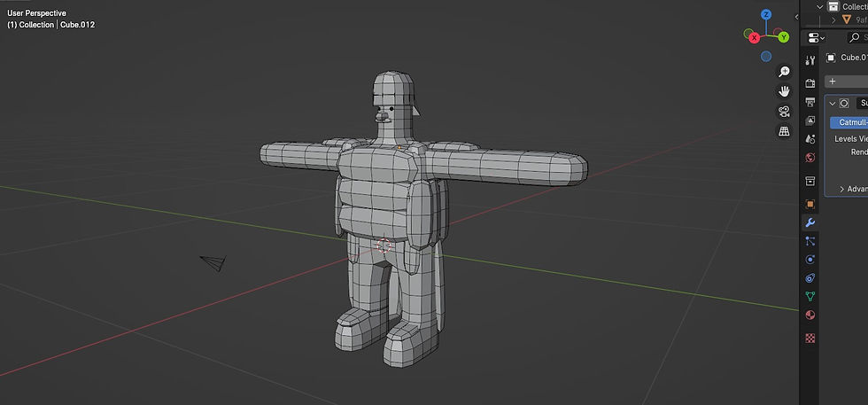Select the Catmull-Clark subdivision option

pyautogui.click(x=849, y=122)
